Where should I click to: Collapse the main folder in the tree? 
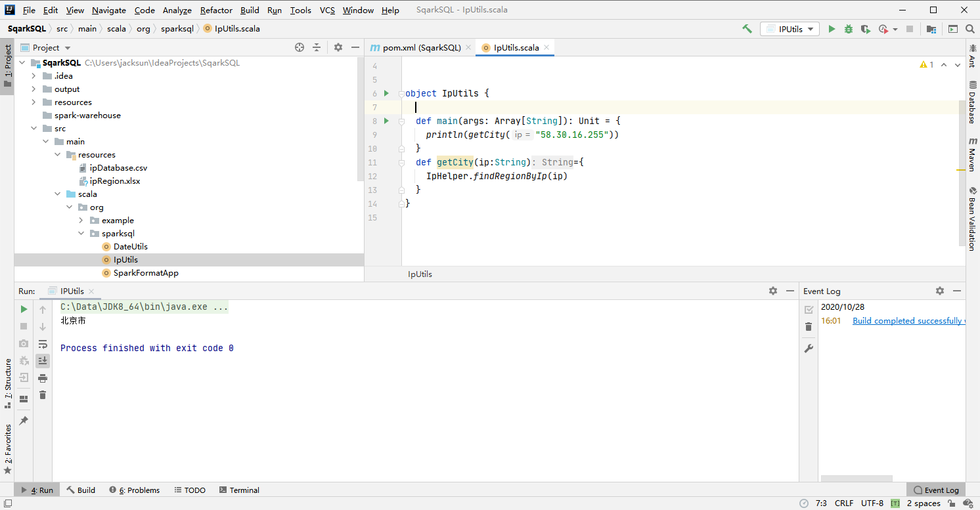tap(45, 142)
